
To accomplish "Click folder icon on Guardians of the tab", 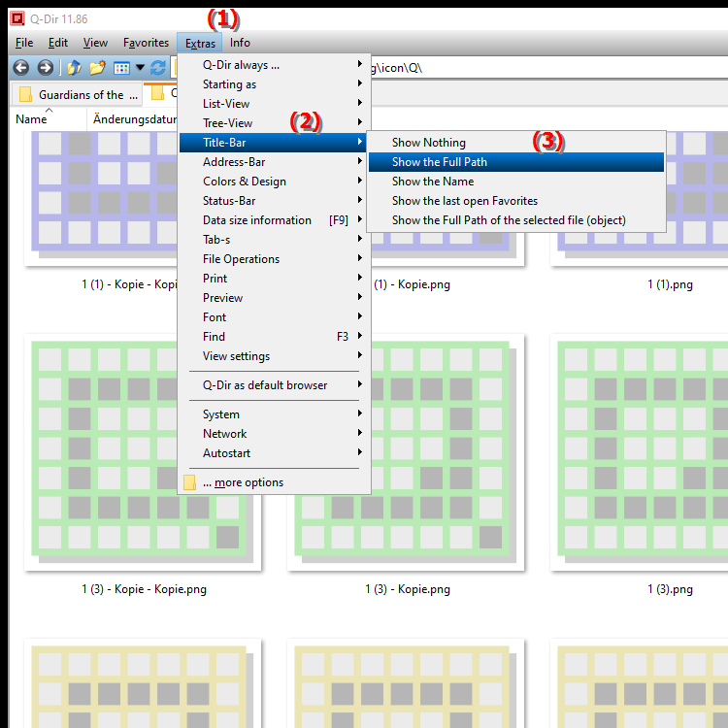I will [x=25, y=94].
